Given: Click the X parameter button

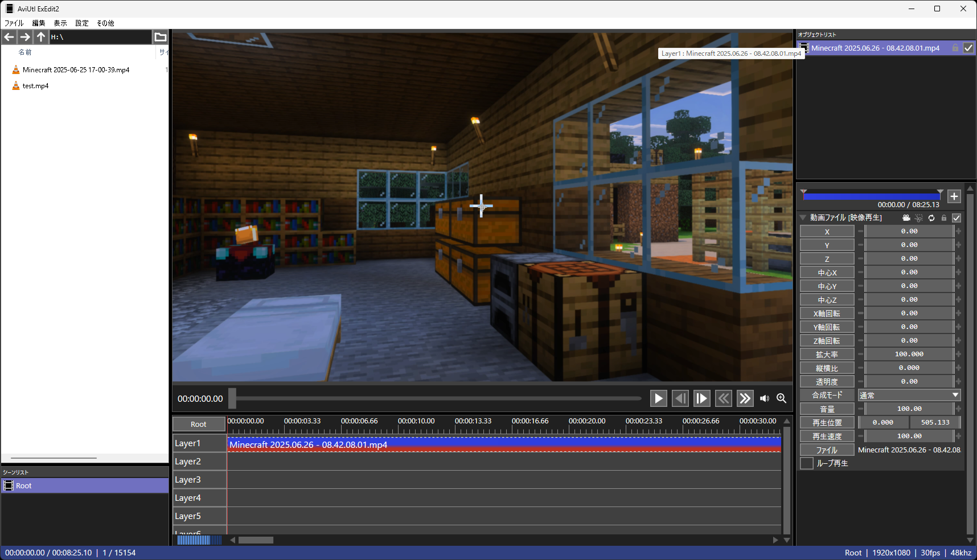Looking at the screenshot, I should [x=827, y=232].
